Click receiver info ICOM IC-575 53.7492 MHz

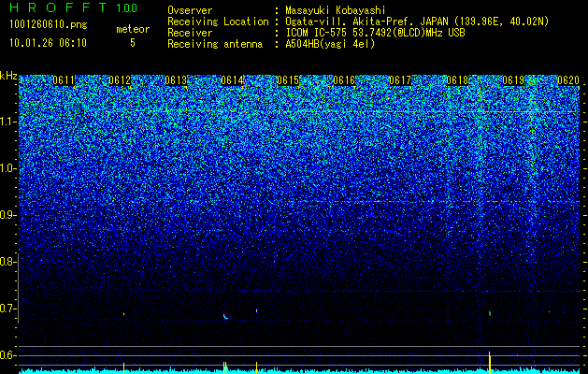tap(375, 33)
